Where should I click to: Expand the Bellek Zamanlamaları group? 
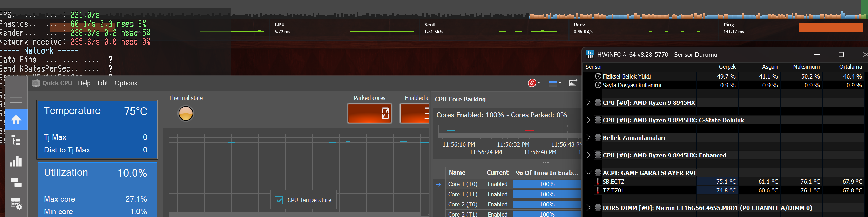tap(588, 137)
